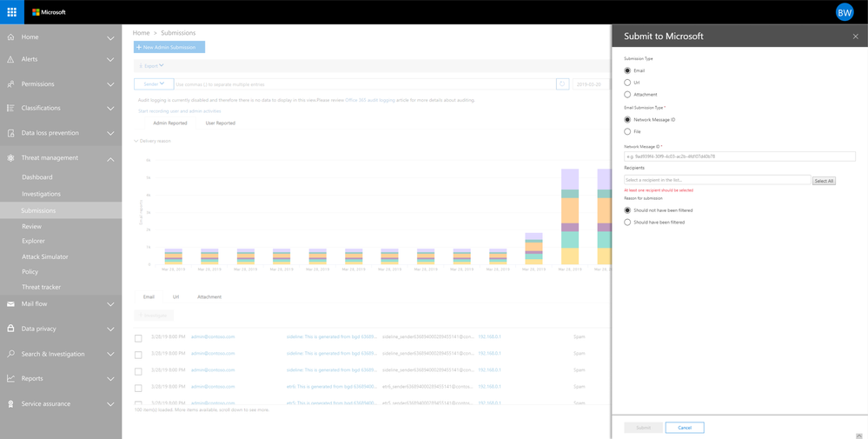This screenshot has width=868, height=439.
Task: Click the Alerts warning triangle icon
Action: coord(10,59)
